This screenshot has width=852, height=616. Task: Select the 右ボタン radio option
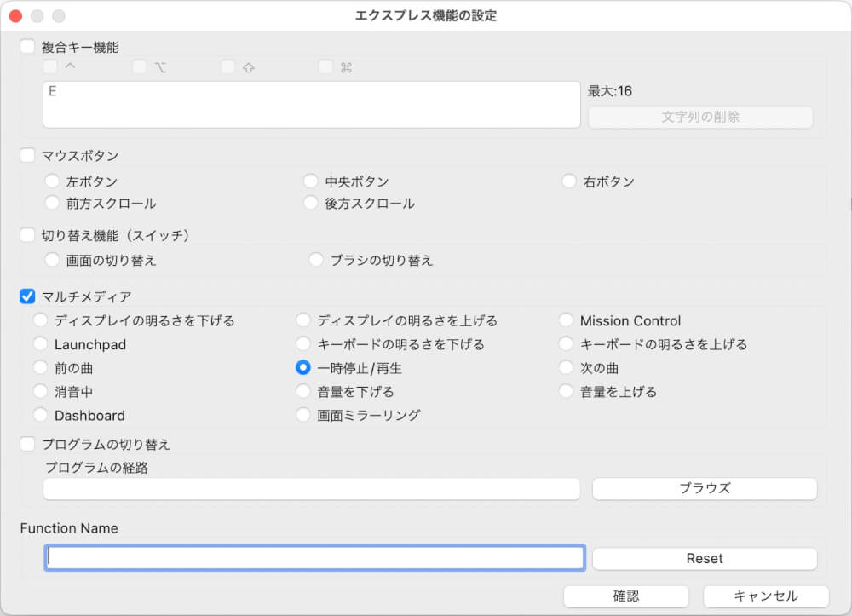click(x=569, y=181)
